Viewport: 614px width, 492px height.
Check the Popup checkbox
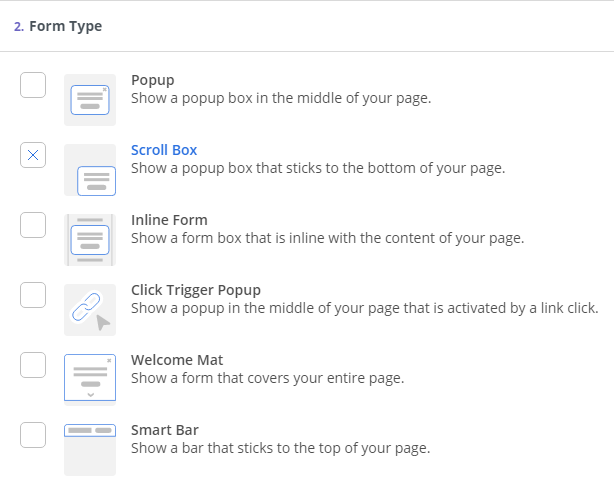click(33, 85)
